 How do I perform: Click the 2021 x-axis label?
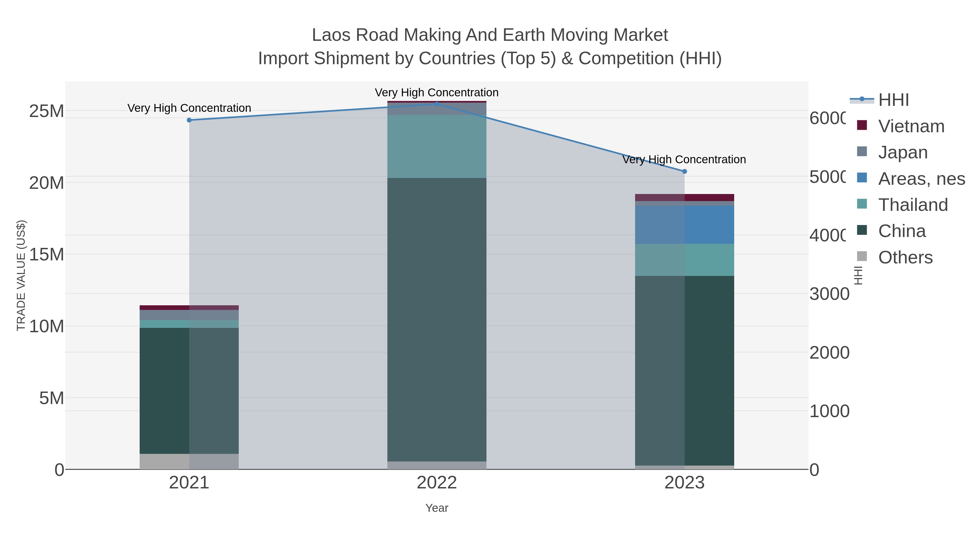189,482
